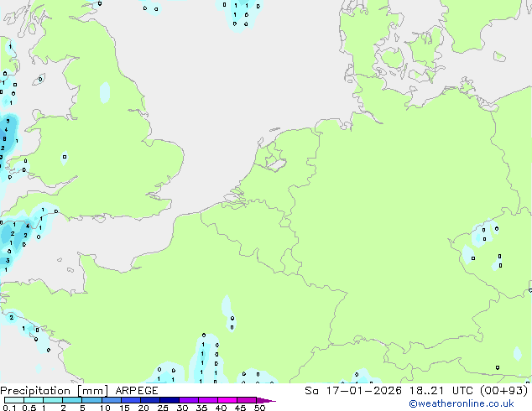The height and width of the screenshot is (411, 532).
Task: Click the '50' legend scale number
Action: [x=260, y=408]
